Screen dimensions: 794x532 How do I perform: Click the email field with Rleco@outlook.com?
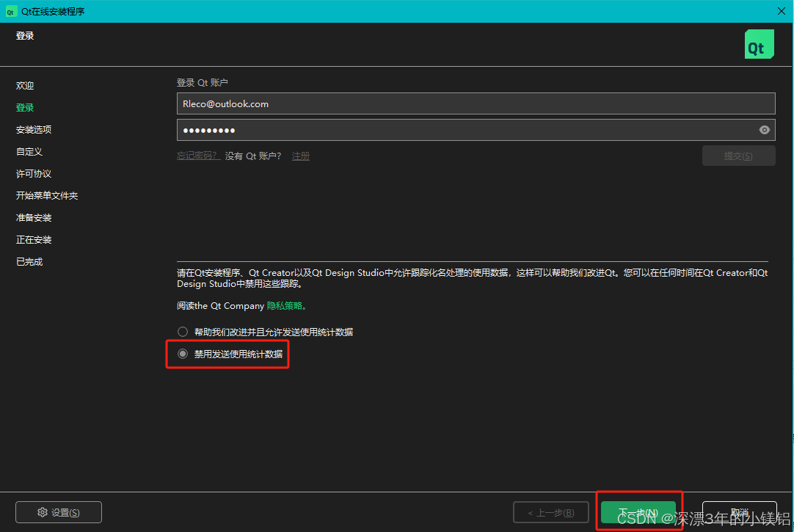pyautogui.click(x=476, y=103)
